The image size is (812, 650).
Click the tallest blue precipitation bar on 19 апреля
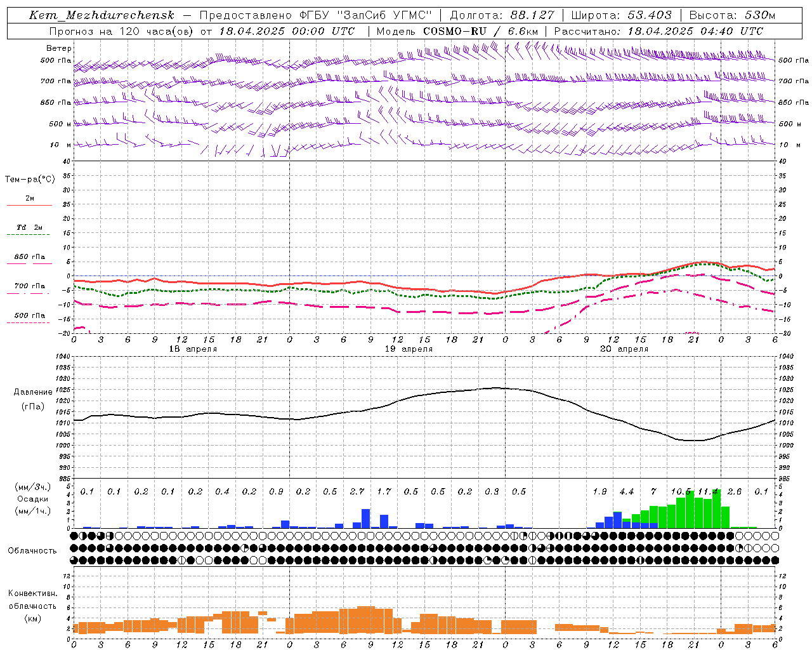click(366, 519)
